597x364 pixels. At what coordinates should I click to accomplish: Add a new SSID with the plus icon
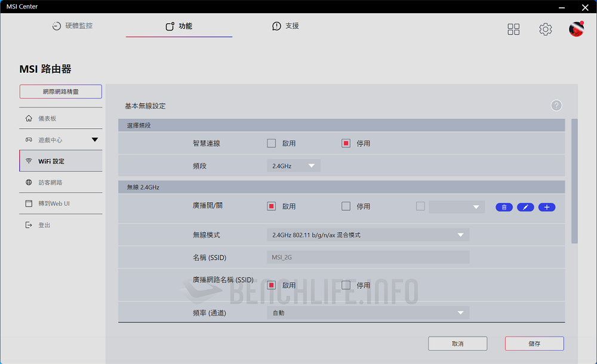547,206
